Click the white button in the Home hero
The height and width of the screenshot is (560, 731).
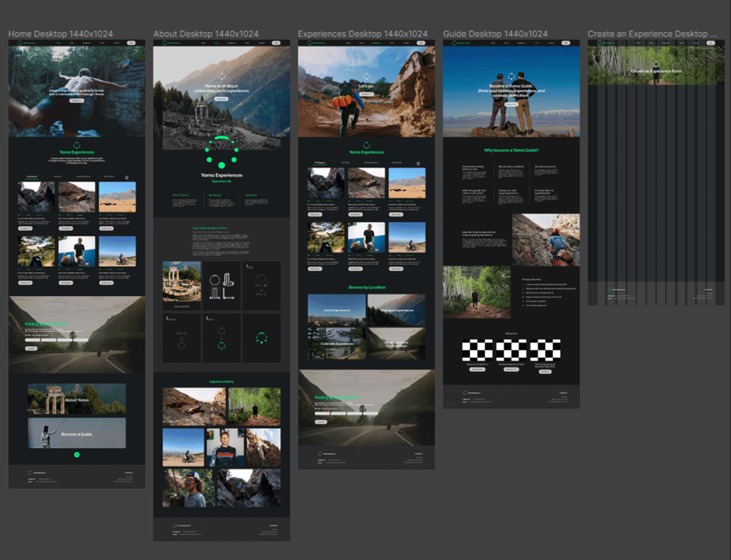click(x=77, y=100)
